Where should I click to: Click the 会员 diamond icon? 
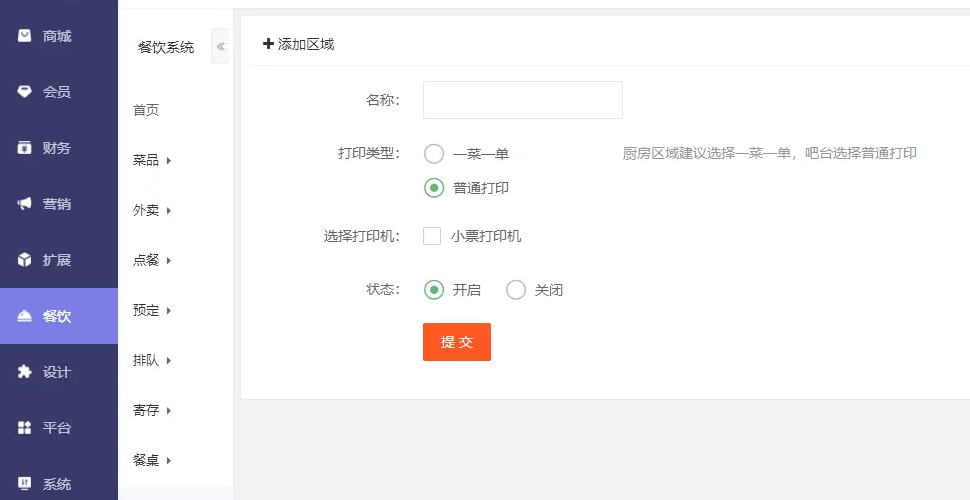[24, 92]
